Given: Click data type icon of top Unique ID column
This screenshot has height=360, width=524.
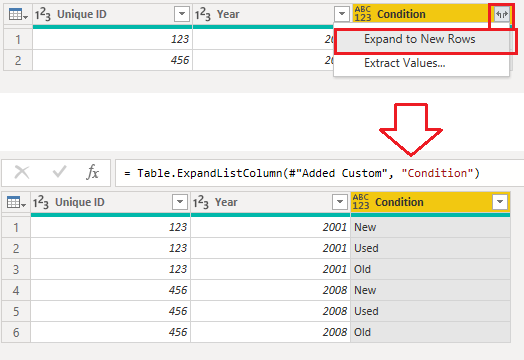Looking at the screenshot, I should coord(43,15).
